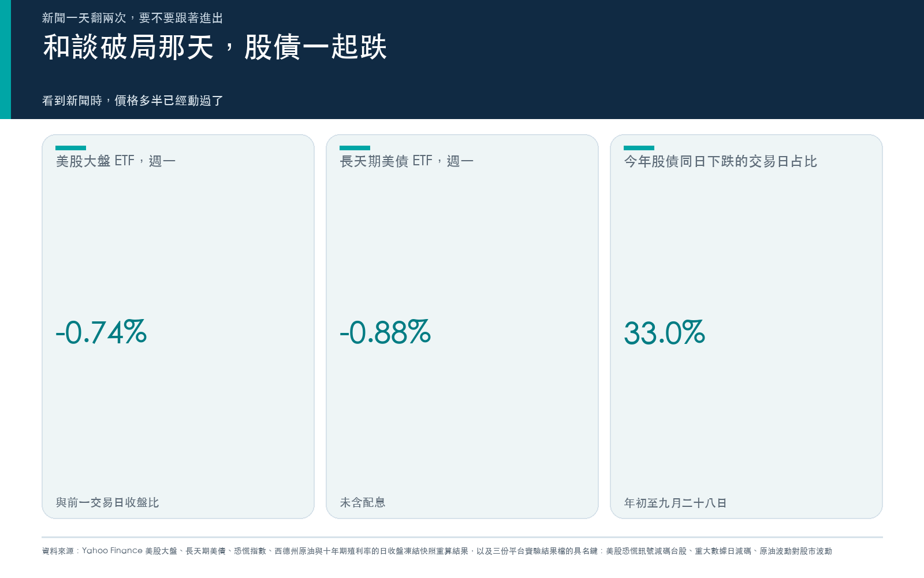Screen dimensions: 924x578
Task: Click the value -0.88%
Action: [x=385, y=332]
